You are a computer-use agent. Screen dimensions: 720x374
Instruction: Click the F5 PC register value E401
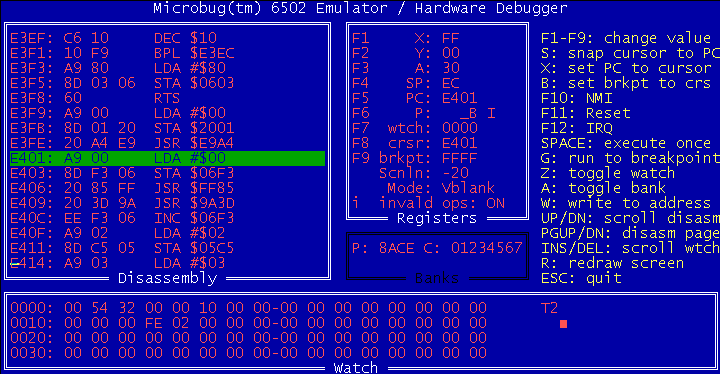[x=460, y=98]
